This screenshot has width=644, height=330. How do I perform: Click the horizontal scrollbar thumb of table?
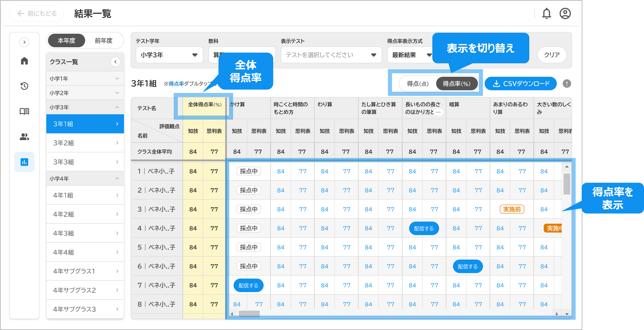click(249, 314)
